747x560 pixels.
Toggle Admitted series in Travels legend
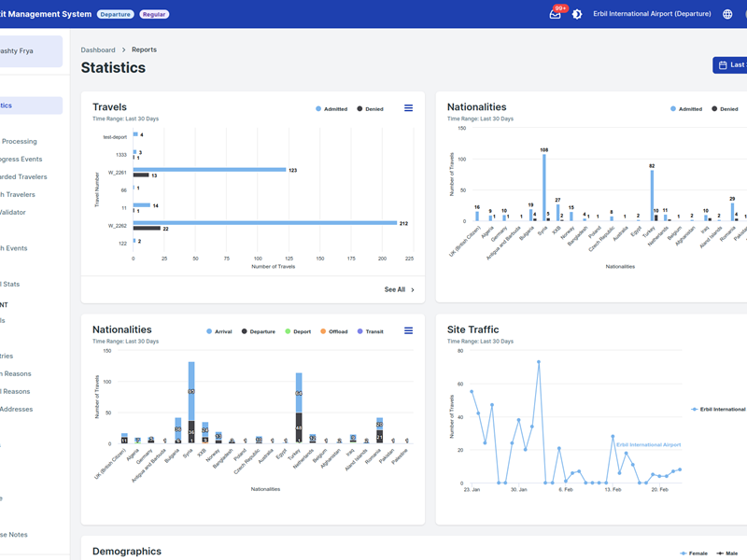tap(331, 109)
